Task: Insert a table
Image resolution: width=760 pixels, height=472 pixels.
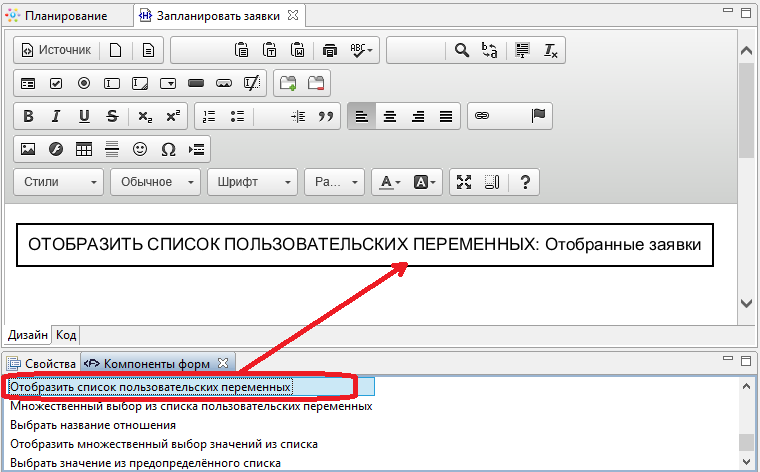Action: click(84, 149)
